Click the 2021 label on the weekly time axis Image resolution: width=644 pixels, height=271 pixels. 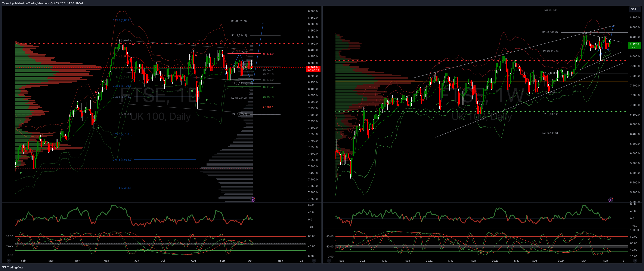coord(363,261)
